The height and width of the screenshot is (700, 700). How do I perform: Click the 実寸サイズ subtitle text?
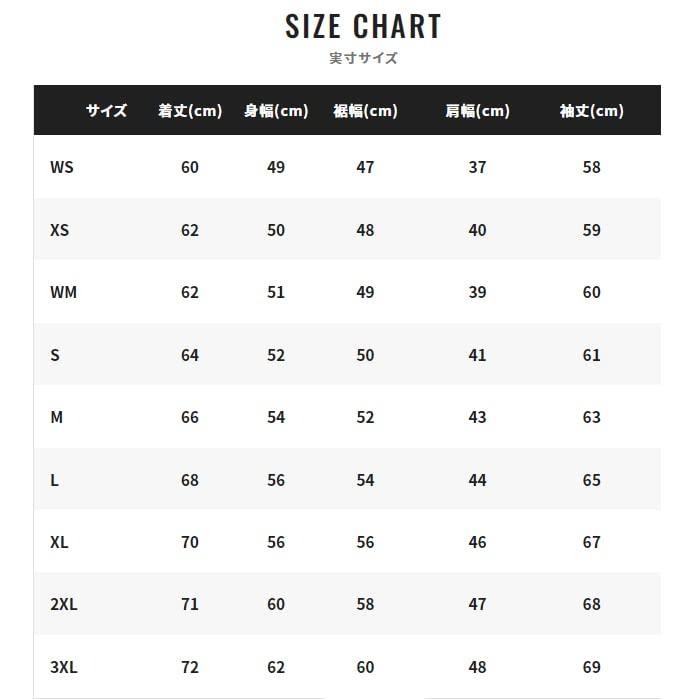pyautogui.click(x=363, y=58)
